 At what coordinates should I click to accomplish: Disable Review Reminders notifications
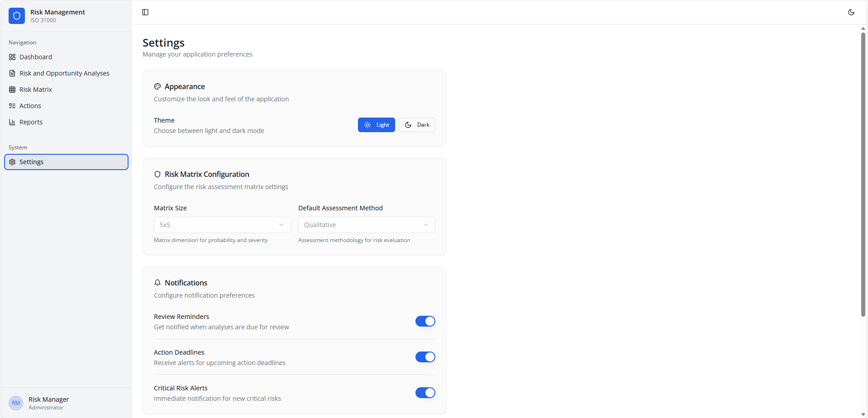pyautogui.click(x=425, y=321)
